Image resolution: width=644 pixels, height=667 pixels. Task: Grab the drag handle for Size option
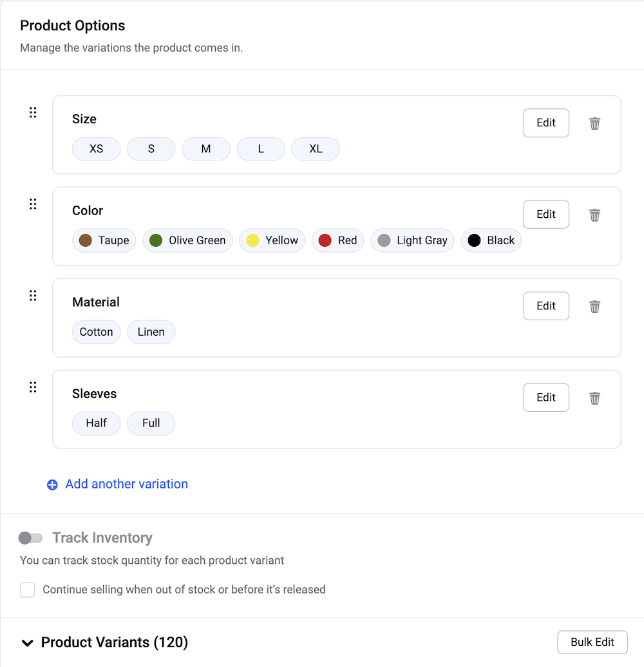33,113
